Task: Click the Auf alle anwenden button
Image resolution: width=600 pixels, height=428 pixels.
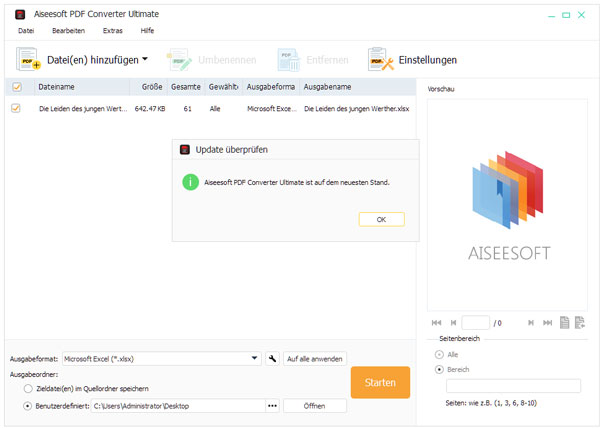Action: tap(315, 359)
